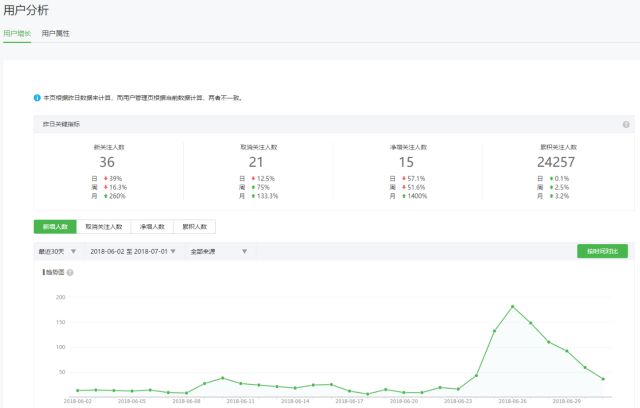This screenshot has height=408, width=640.
Task: Select the 取消关注人数 metric button
Action: (x=104, y=227)
